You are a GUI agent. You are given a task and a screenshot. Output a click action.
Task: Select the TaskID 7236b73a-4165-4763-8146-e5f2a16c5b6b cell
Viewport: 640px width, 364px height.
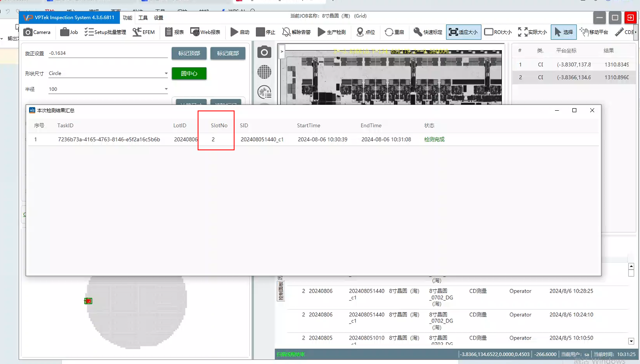coord(109,139)
